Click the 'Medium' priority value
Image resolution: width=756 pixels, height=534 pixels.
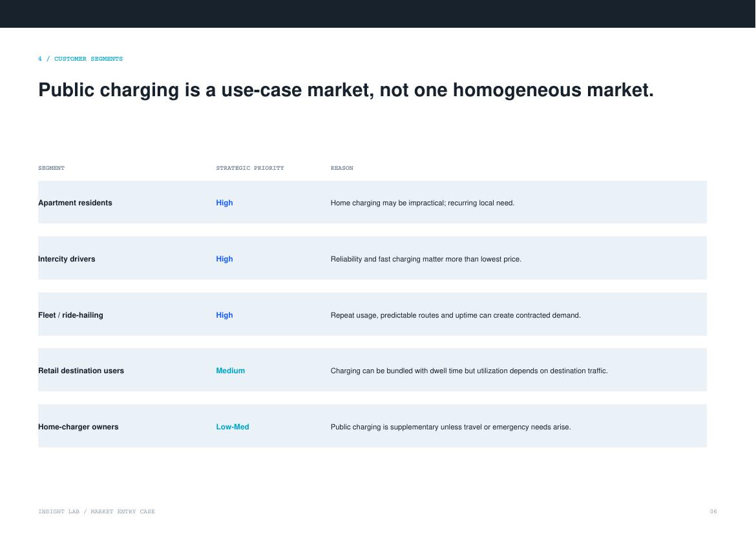pyautogui.click(x=231, y=371)
